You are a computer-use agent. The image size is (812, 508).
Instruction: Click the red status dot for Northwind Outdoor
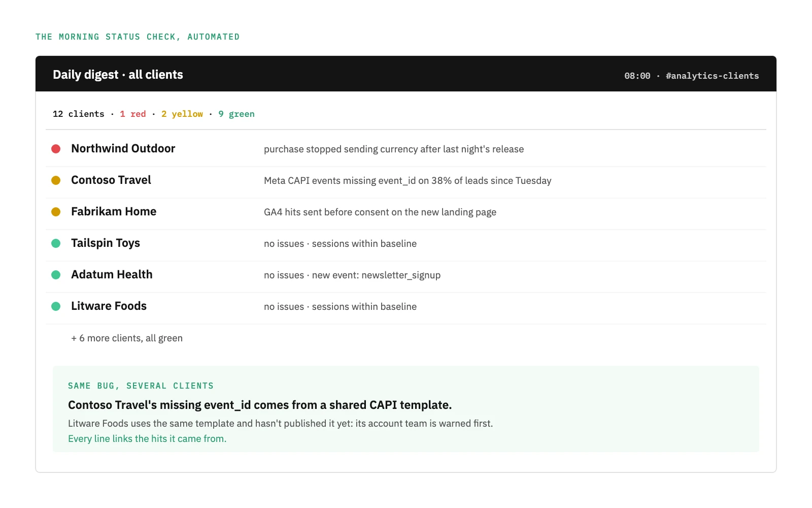coord(56,149)
